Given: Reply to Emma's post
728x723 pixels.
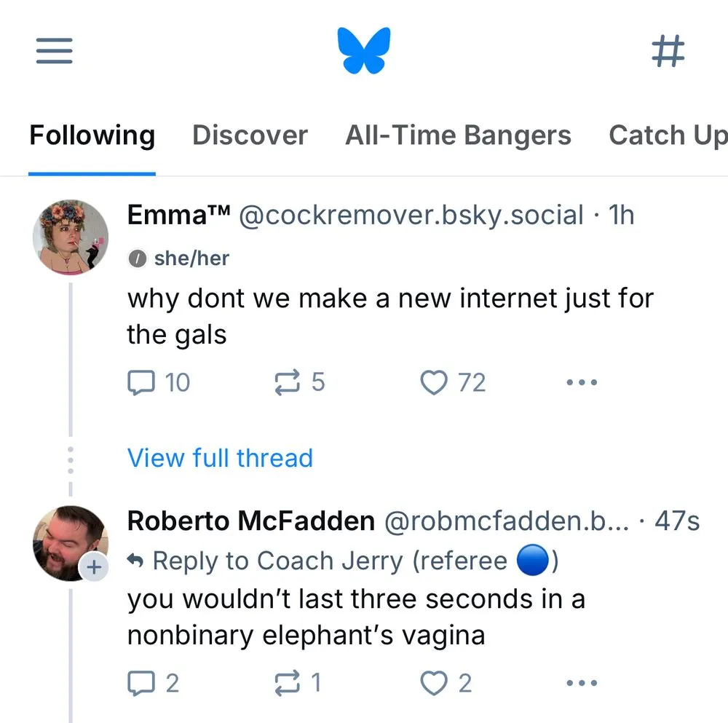Looking at the screenshot, I should (x=142, y=382).
